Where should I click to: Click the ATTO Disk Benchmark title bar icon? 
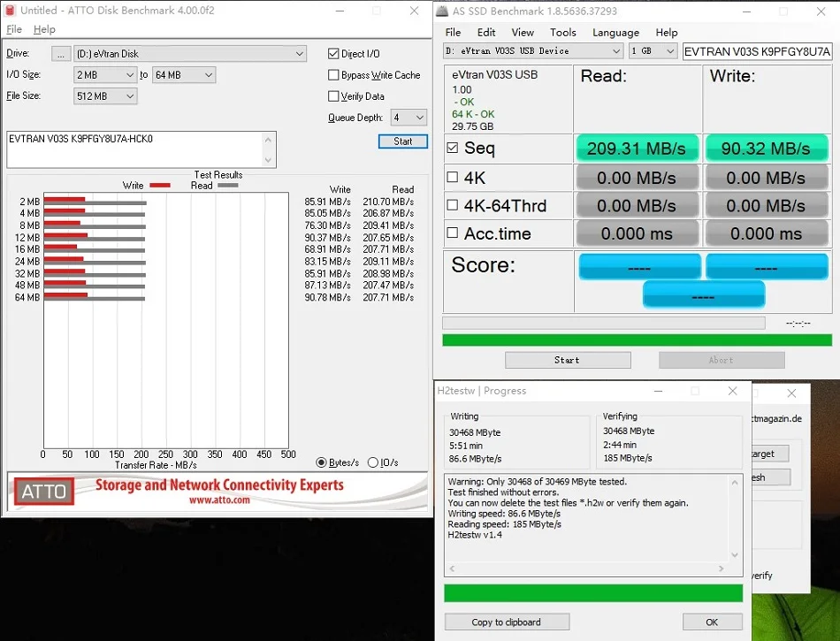(10, 11)
